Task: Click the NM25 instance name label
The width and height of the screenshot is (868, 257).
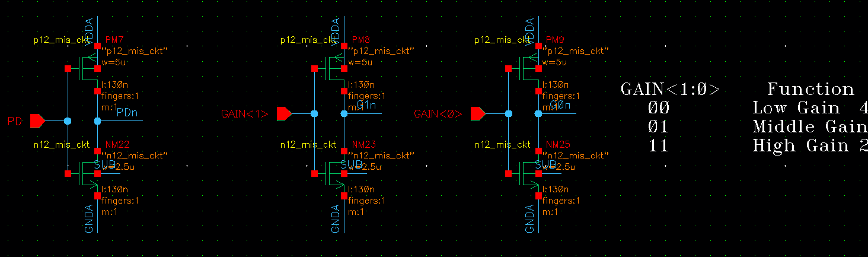Action: [557, 144]
